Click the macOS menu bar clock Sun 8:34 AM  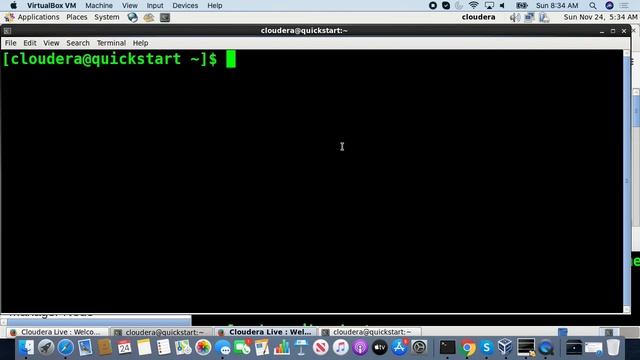557,5
